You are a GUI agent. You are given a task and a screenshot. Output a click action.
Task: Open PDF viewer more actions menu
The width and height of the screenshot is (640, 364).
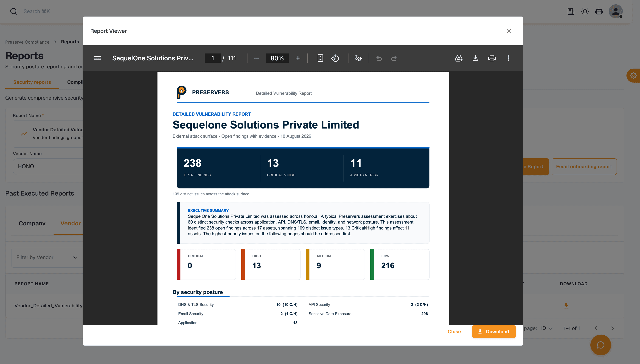(508, 58)
